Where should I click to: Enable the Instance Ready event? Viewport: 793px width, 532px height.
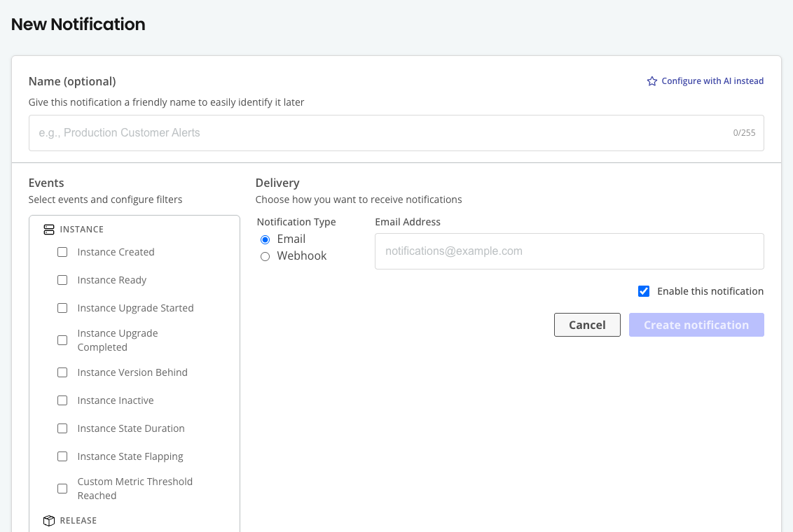(62, 280)
